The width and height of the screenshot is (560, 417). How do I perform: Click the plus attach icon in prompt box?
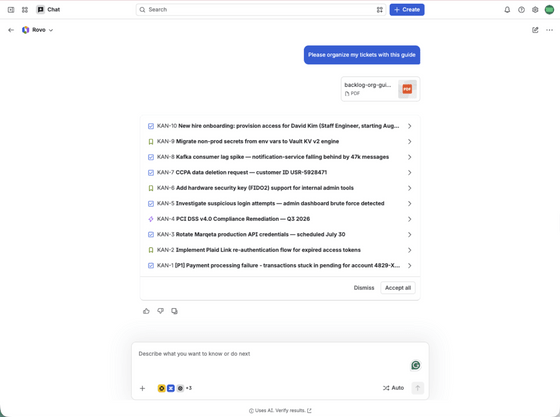[142, 388]
